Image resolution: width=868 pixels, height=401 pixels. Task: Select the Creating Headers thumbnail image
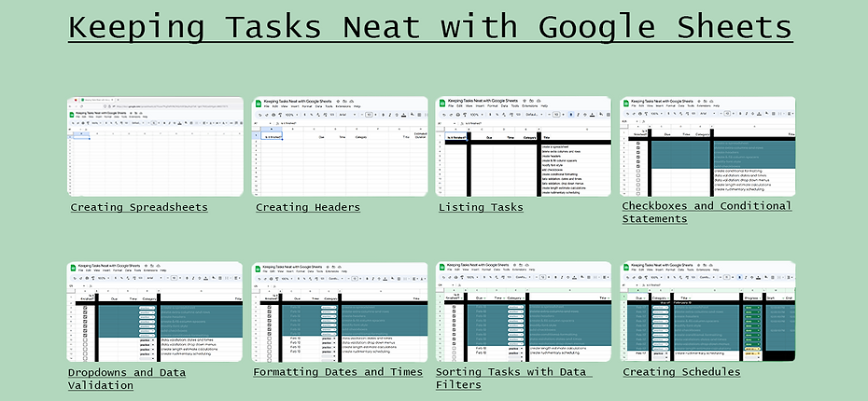(340, 146)
